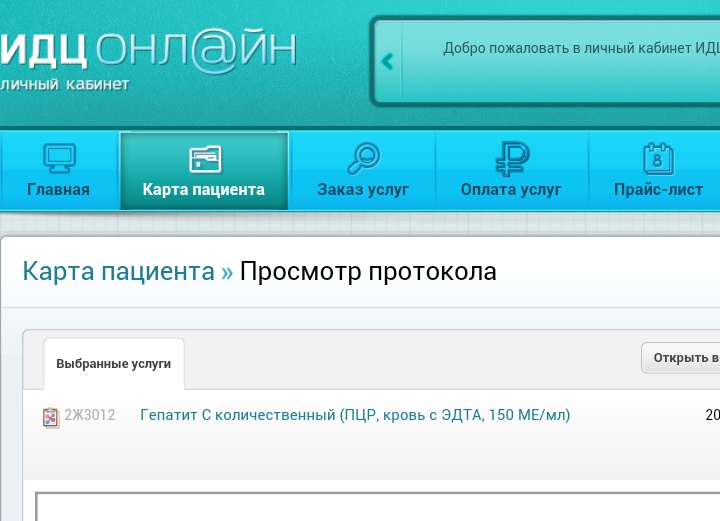Viewport: 720px width, 521px height.
Task: Open the Главная menu item
Action: [x=58, y=189]
